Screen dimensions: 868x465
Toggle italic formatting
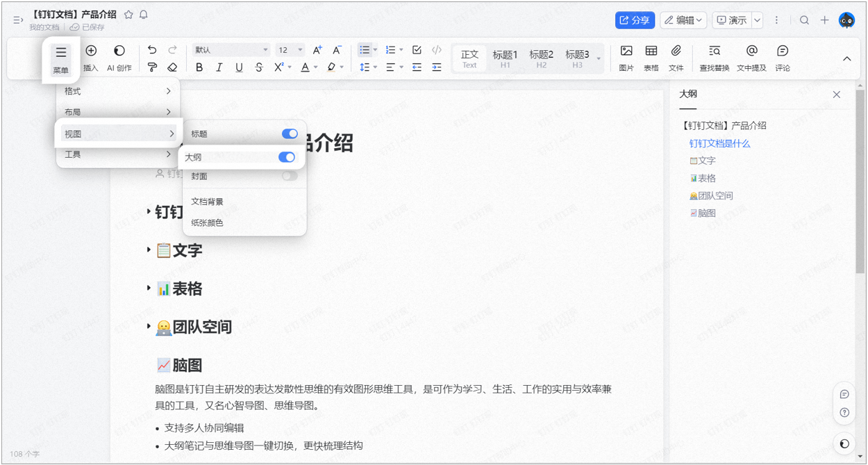pos(219,67)
